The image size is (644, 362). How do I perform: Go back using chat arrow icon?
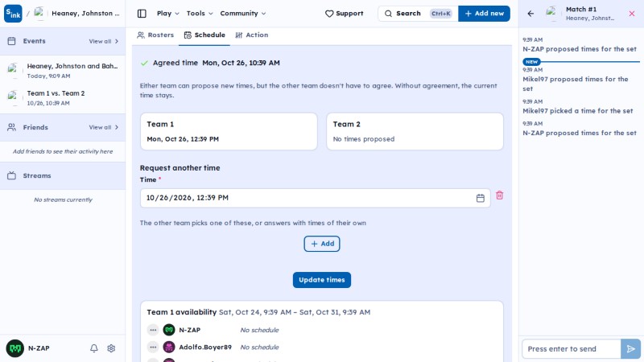[x=530, y=14]
